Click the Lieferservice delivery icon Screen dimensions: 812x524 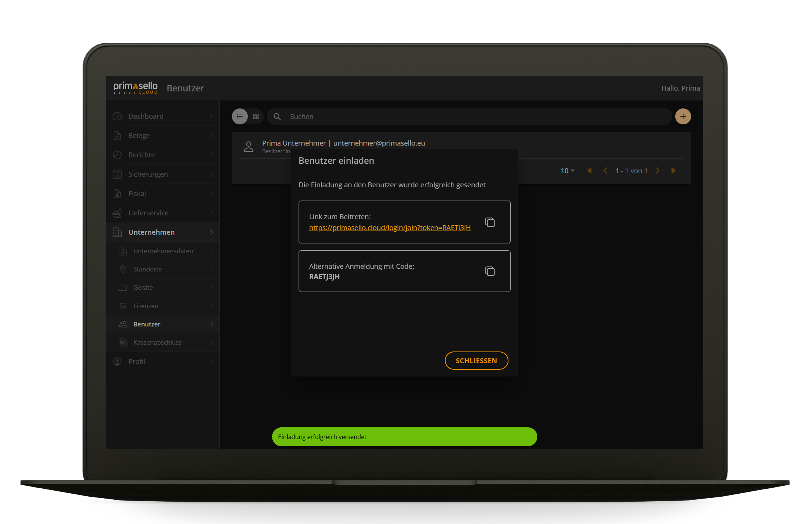tap(117, 213)
